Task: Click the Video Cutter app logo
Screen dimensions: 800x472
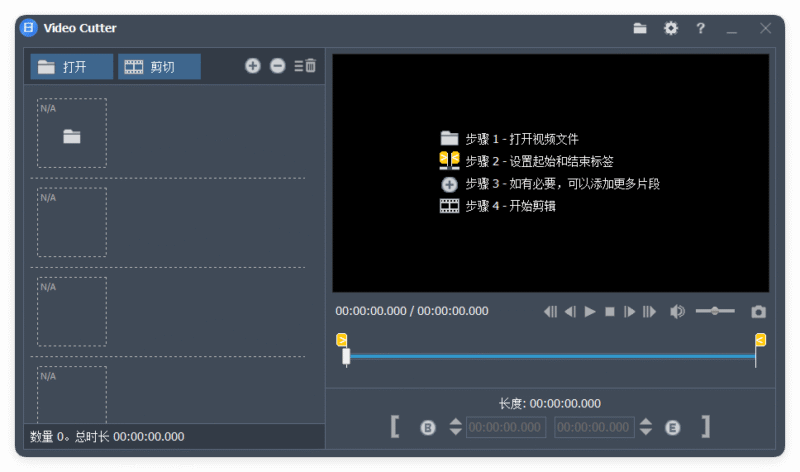Action: click(29, 28)
